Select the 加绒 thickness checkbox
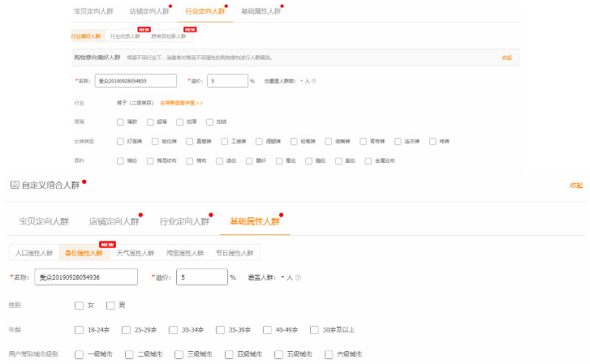This screenshot has width=590, height=364. 209,122
